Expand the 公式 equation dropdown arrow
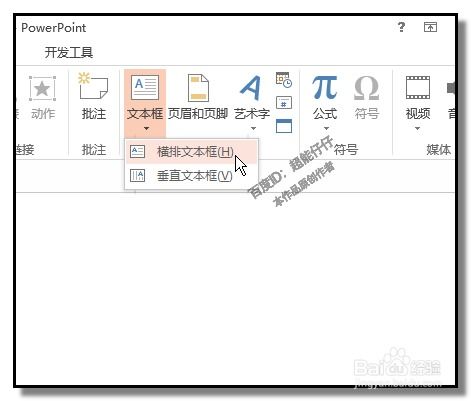Image resolution: width=471 pixels, height=401 pixels. point(326,128)
